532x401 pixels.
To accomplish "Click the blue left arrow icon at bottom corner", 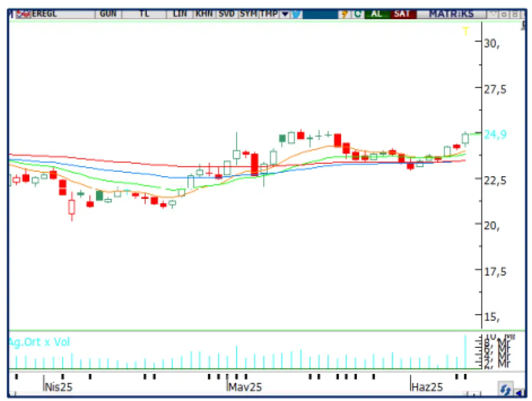I will (x=519, y=392).
